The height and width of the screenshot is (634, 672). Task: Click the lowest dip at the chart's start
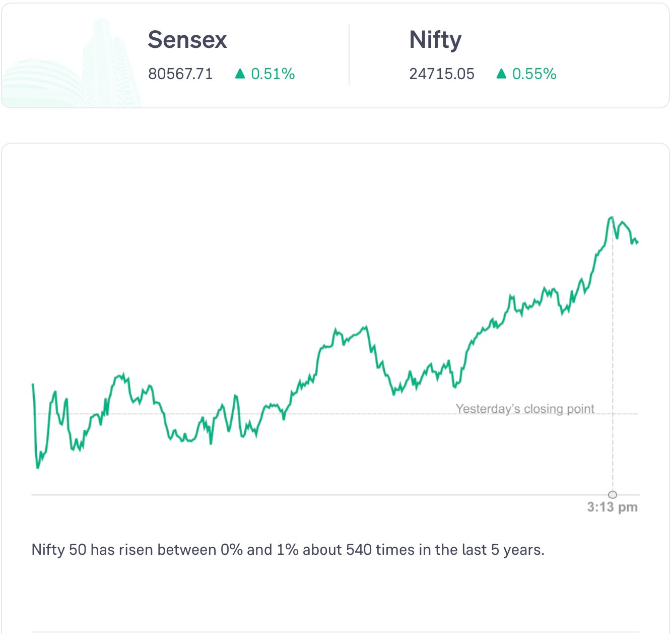pos(38,468)
